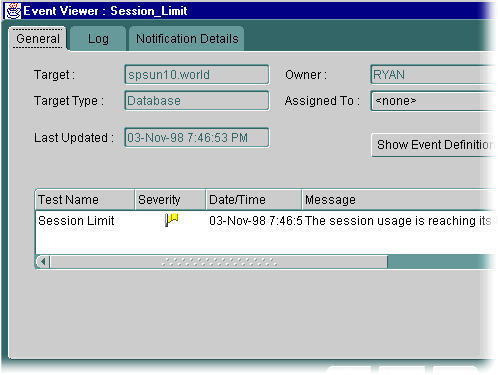Click the Target field showing spsun10.world

click(197, 74)
